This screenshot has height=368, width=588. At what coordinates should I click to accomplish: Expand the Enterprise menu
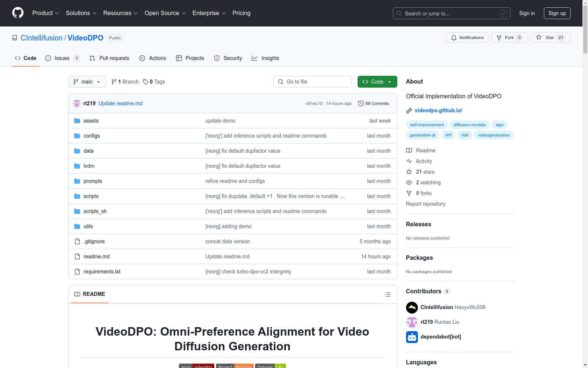coord(209,13)
